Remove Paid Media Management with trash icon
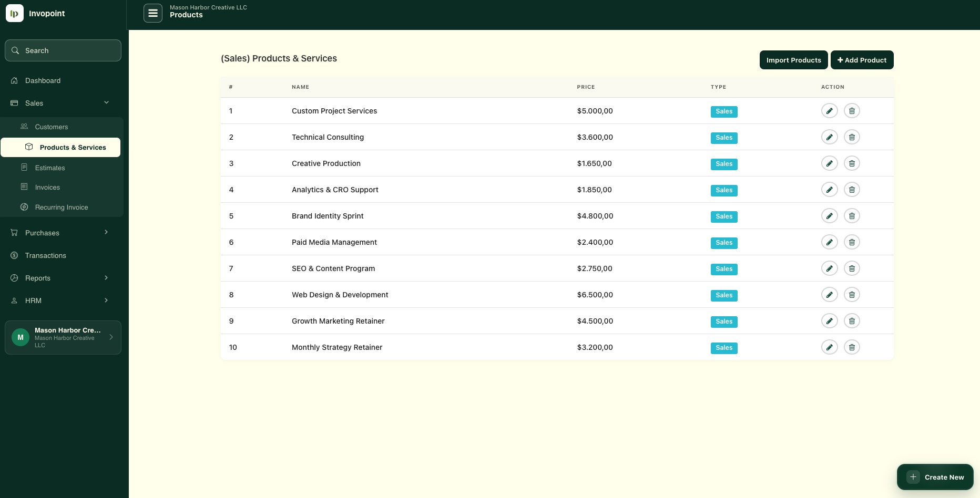 coord(852,242)
